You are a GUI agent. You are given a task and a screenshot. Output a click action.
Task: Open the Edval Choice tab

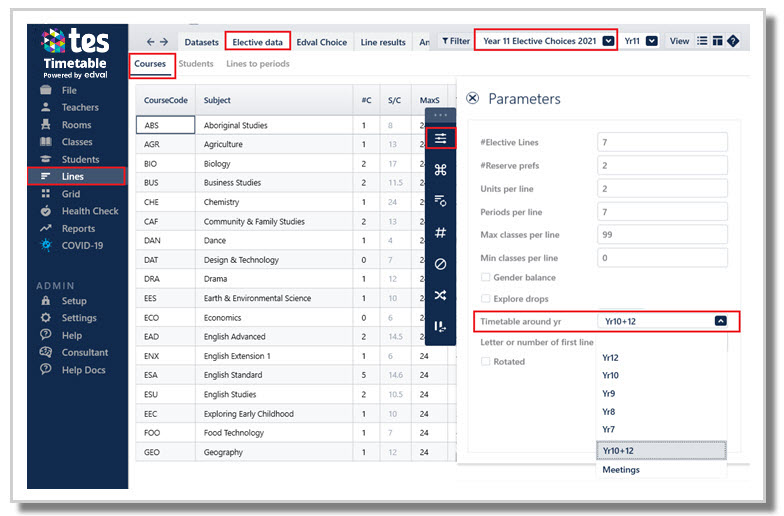322,42
